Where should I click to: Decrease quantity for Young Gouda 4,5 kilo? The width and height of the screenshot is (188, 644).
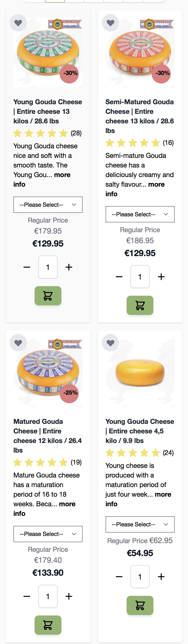tap(119, 577)
